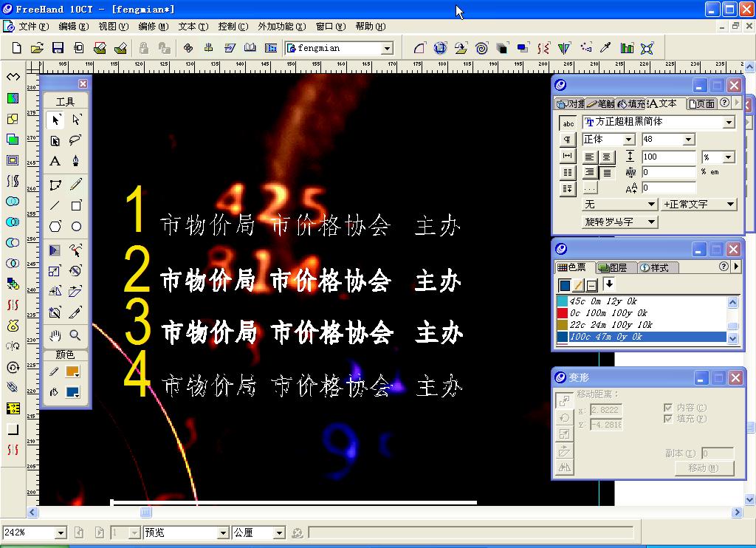
Task: Toggle the 内容 (C) checkbox in Transform panel
Action: click(667, 408)
